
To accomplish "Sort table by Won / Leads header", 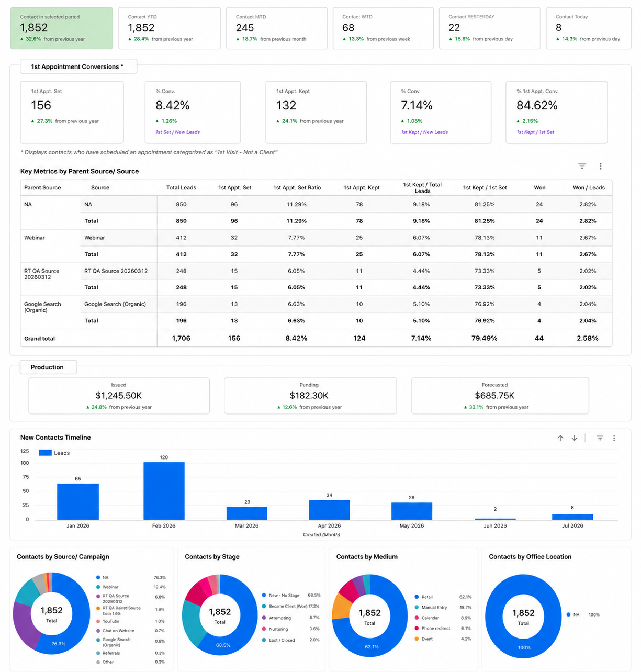I will coord(589,187).
